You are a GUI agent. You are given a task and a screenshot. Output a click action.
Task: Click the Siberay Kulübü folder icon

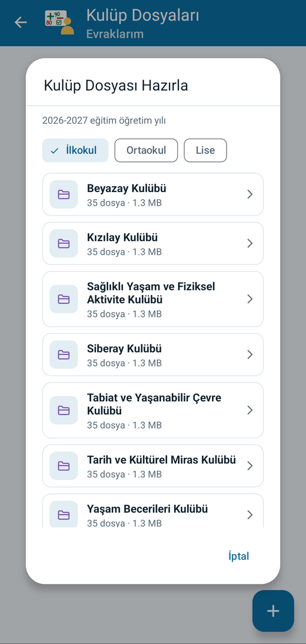(x=64, y=355)
